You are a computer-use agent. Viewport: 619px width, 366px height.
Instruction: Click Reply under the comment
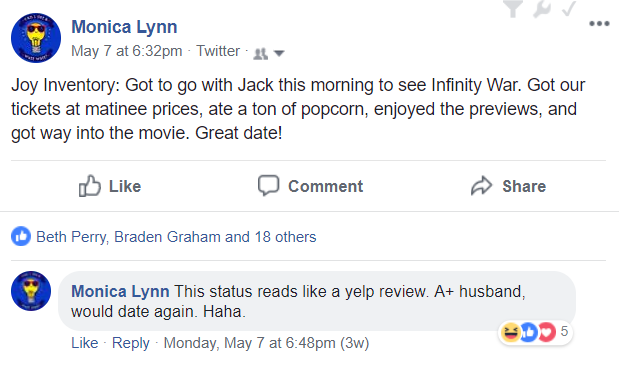tap(131, 343)
